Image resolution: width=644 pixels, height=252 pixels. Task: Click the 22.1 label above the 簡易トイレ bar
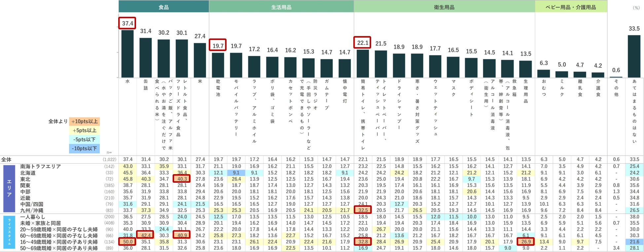pos(363,43)
